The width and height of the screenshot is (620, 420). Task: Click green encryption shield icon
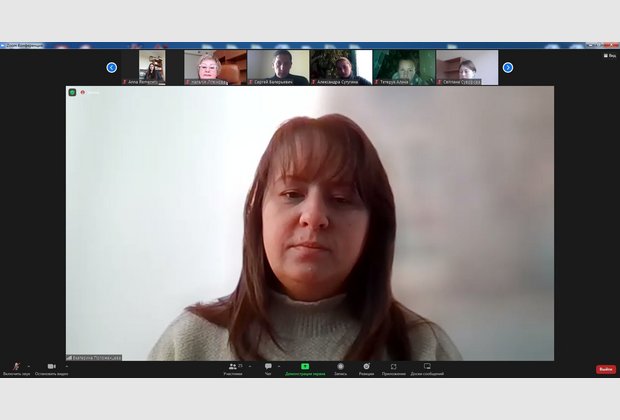72,92
